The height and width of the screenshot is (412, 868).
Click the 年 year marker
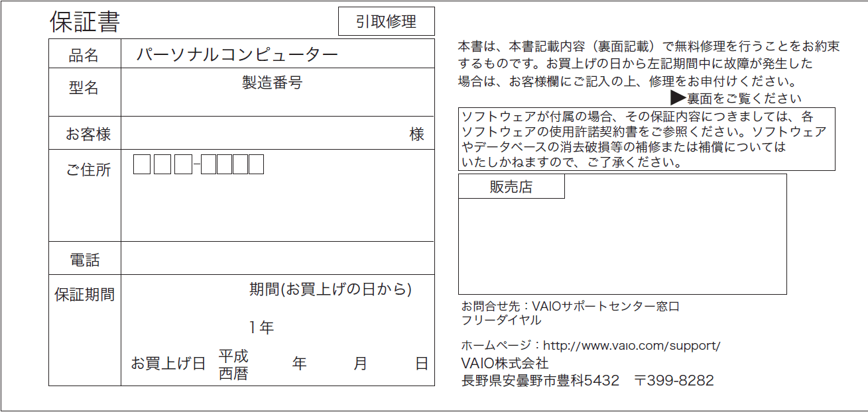click(x=299, y=364)
